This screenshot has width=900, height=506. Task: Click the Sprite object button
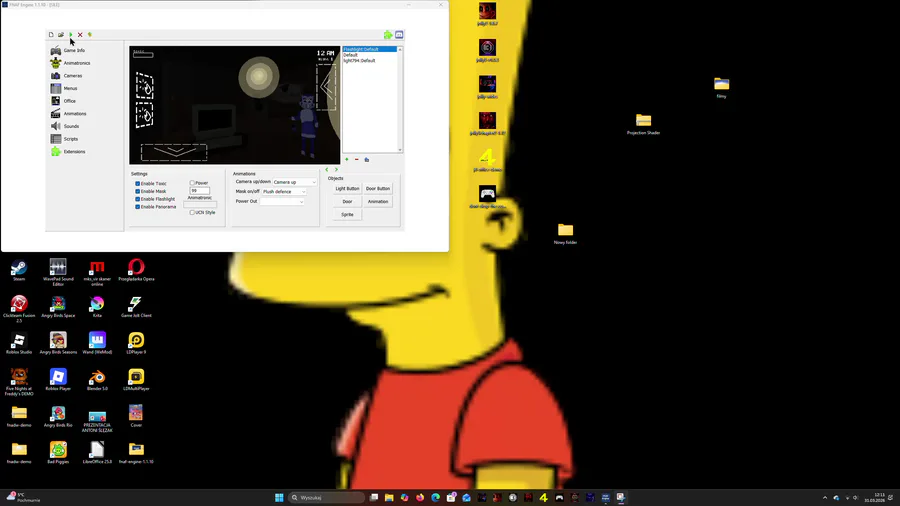(347, 215)
